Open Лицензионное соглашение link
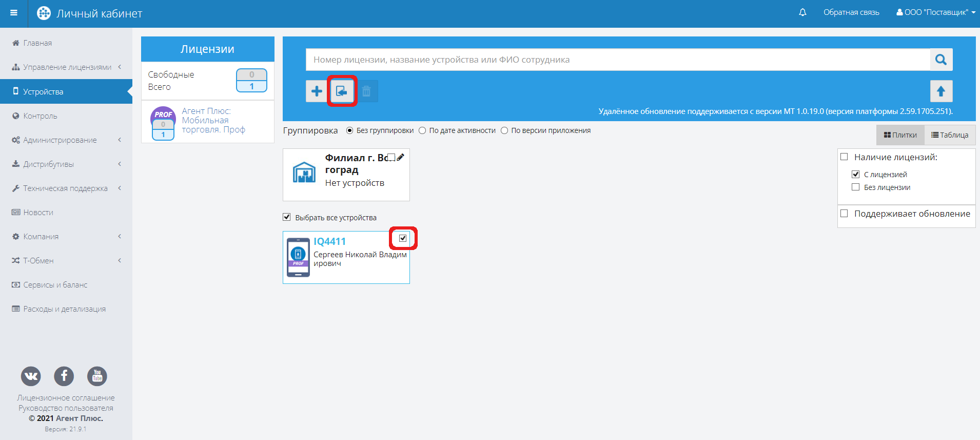The height and width of the screenshot is (440, 980). 66,398
